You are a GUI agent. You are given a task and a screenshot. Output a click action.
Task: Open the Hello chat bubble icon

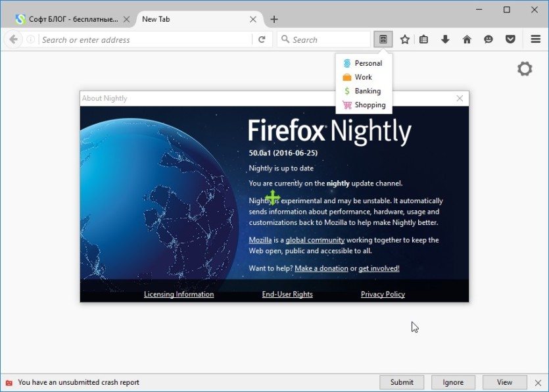point(489,39)
